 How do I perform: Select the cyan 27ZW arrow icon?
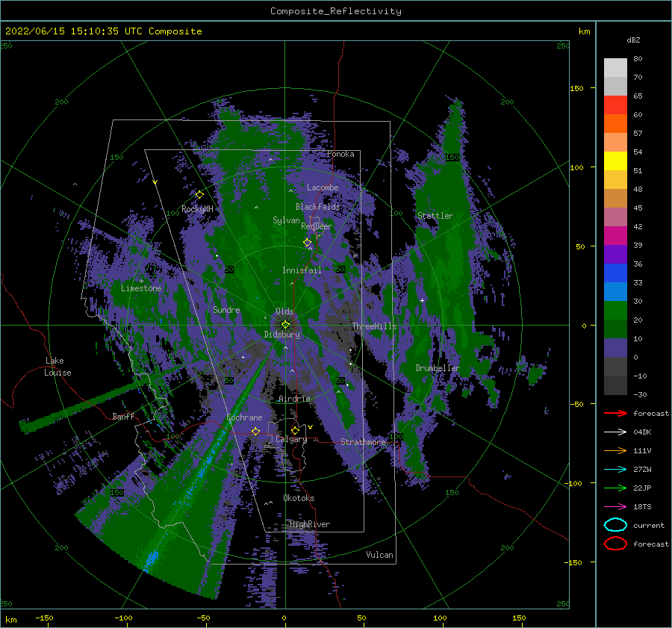[x=615, y=470]
